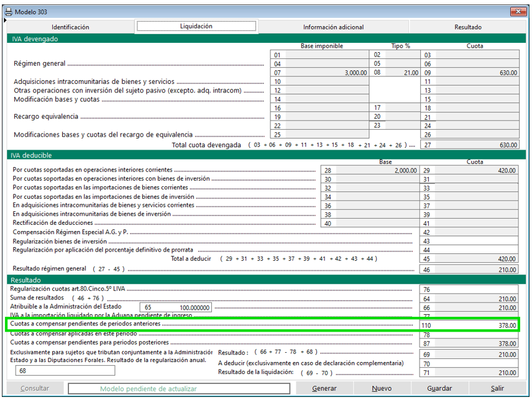Click field 40 for rectificación de deducciones

[370, 223]
